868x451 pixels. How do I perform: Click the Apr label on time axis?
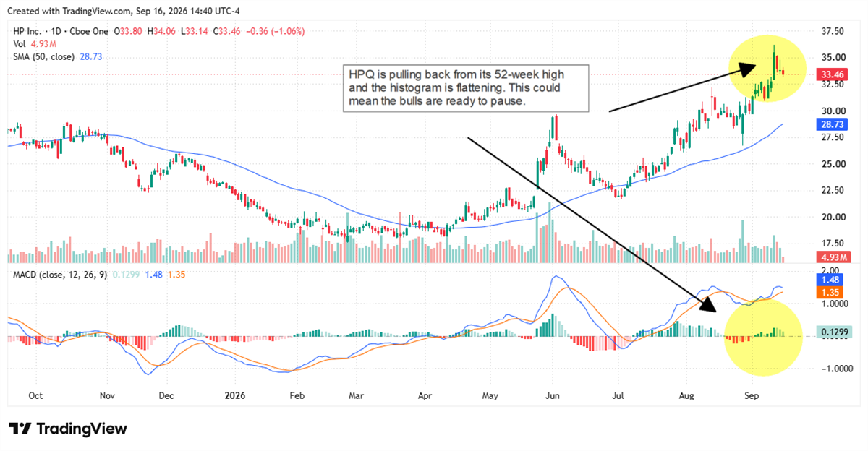(x=425, y=396)
